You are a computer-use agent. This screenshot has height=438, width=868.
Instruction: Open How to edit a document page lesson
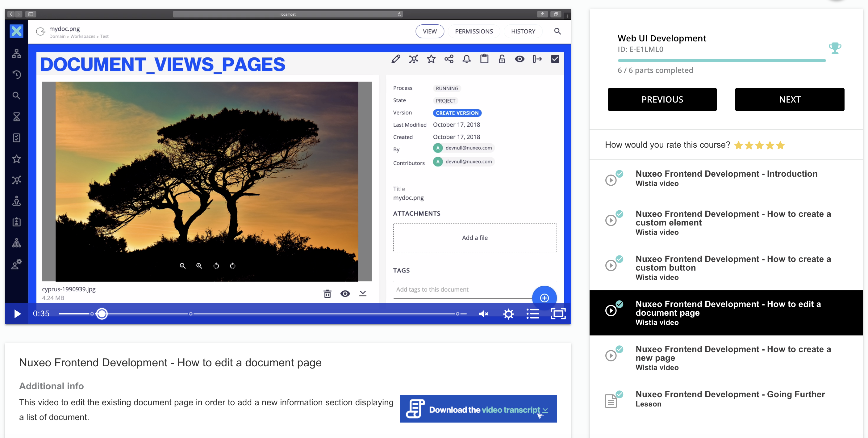pyautogui.click(x=726, y=313)
